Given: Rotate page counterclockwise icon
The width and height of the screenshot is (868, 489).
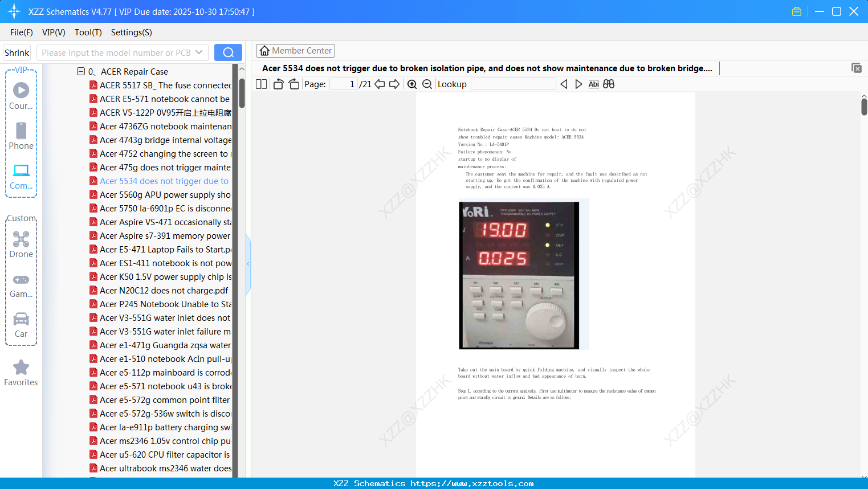Looking at the screenshot, I should pos(279,84).
